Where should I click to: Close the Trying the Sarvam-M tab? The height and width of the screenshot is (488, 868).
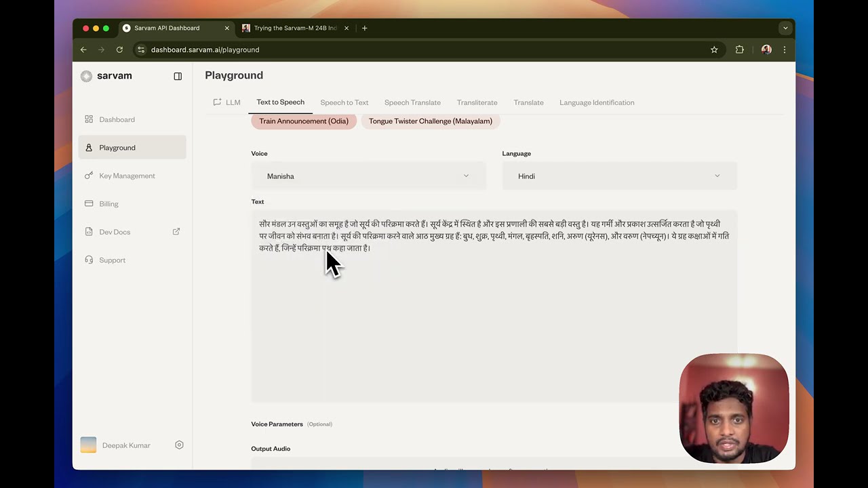pyautogui.click(x=347, y=28)
